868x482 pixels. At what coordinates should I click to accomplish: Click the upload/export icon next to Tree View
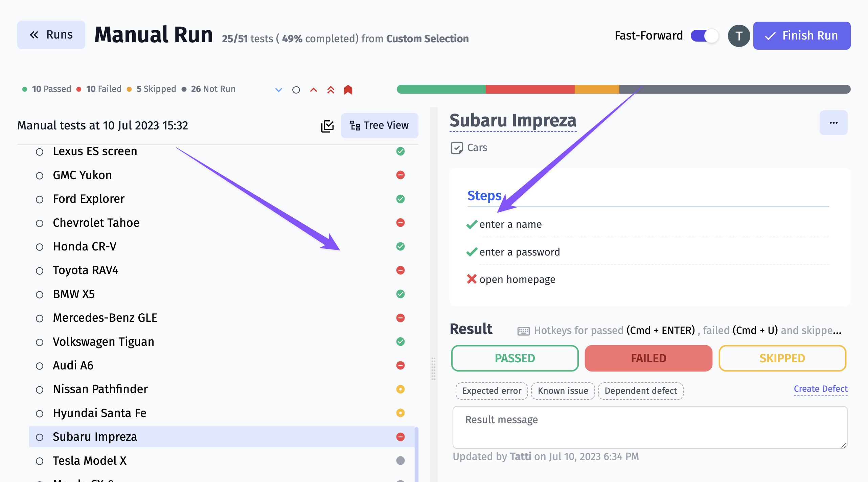click(x=328, y=125)
